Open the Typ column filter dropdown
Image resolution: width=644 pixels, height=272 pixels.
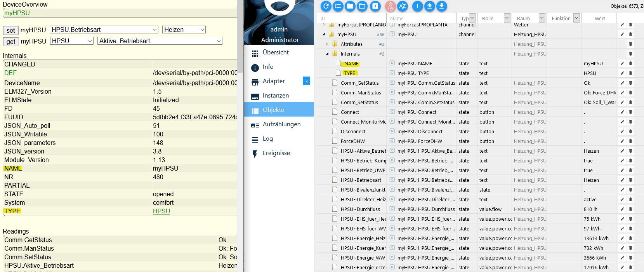pyautogui.click(x=472, y=18)
